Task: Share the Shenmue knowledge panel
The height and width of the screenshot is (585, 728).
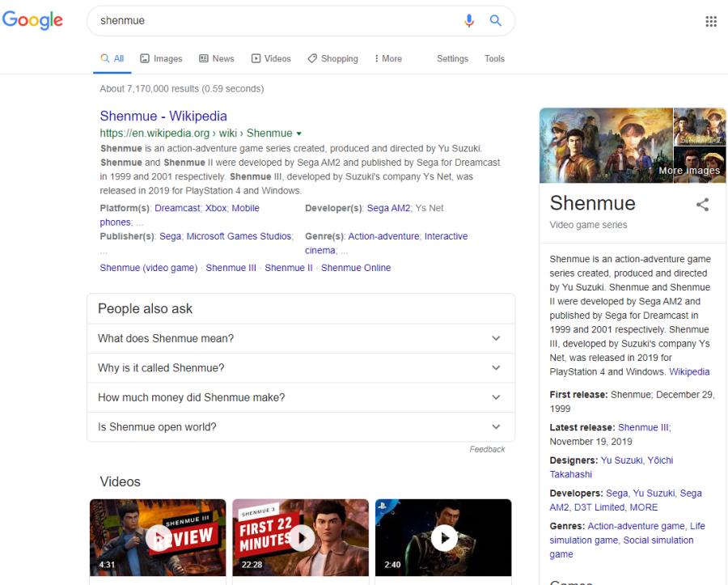Action: point(702,204)
